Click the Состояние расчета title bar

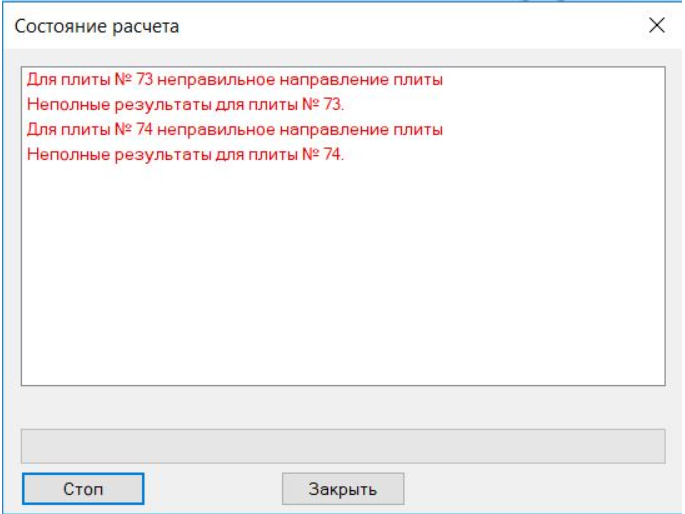coord(300,26)
